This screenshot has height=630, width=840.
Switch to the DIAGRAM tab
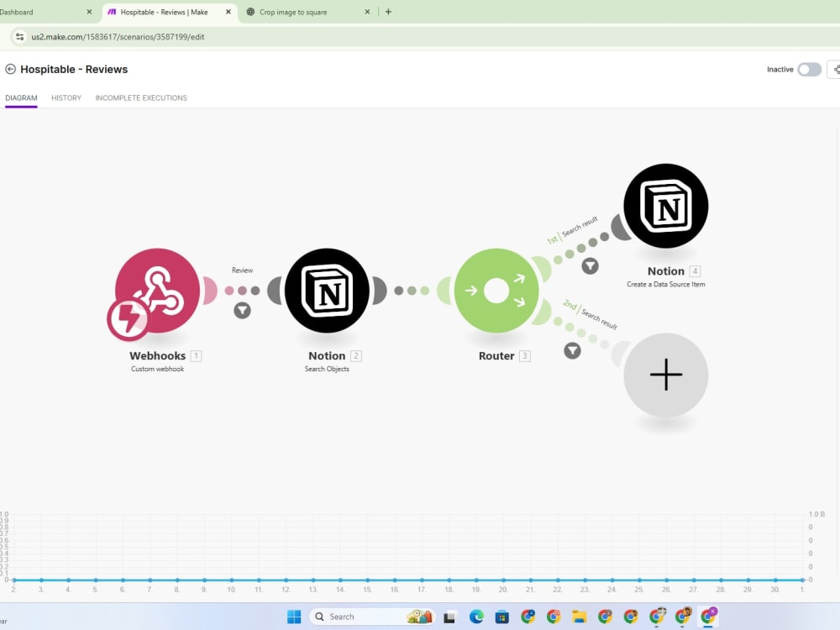pos(22,98)
